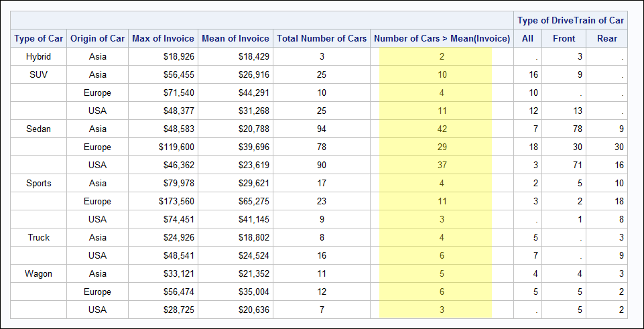Click the 'Wagon' car type cell
The width and height of the screenshot is (644, 329).
click(x=39, y=273)
